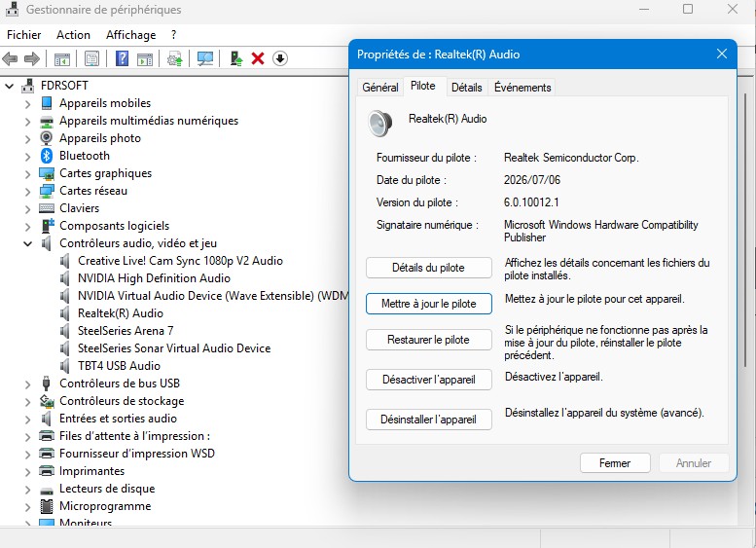Screen dimensions: 756x548
Task: Click the Composants logiciels icon
Action: click(x=48, y=225)
